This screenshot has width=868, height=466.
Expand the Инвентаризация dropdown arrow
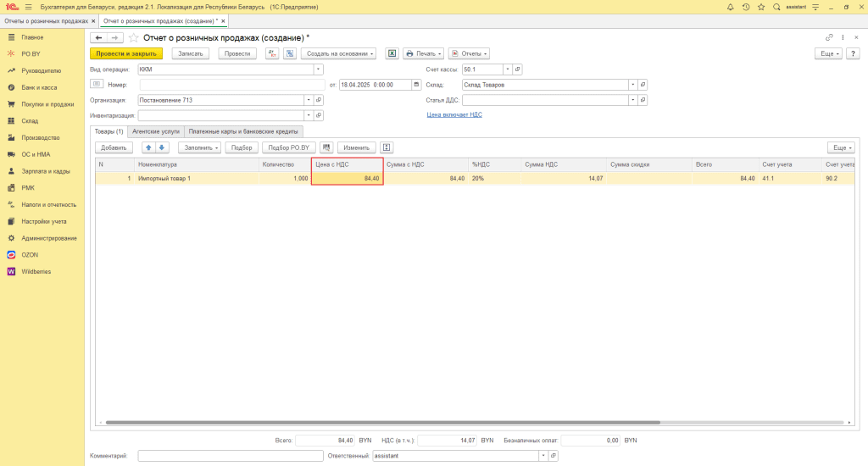pyautogui.click(x=309, y=116)
